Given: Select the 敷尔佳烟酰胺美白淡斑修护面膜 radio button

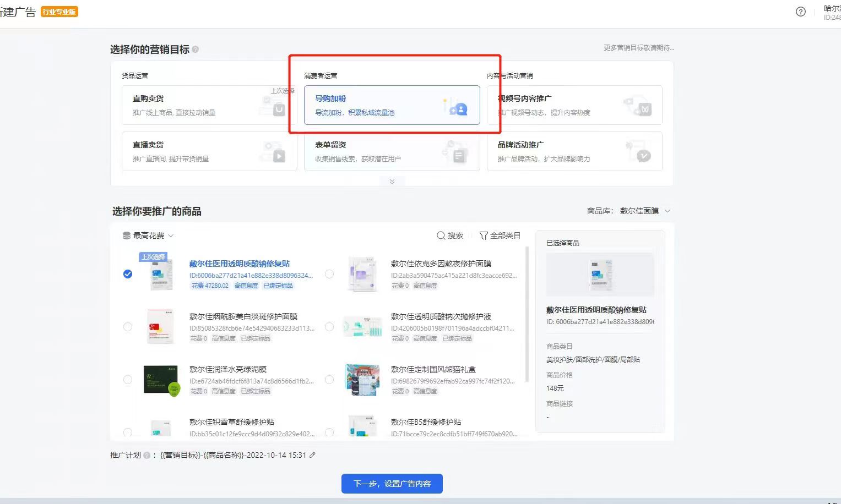Looking at the screenshot, I should click(128, 327).
